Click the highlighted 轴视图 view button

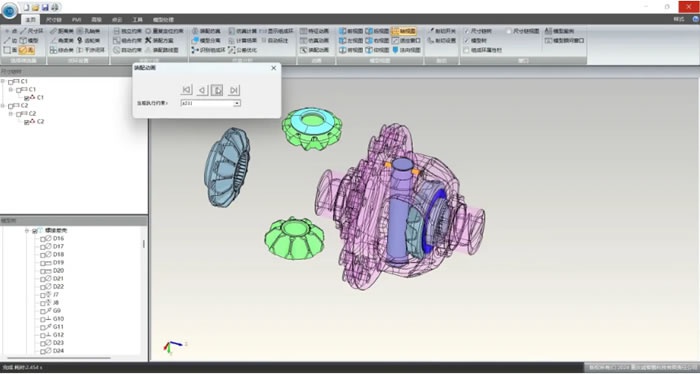point(404,31)
